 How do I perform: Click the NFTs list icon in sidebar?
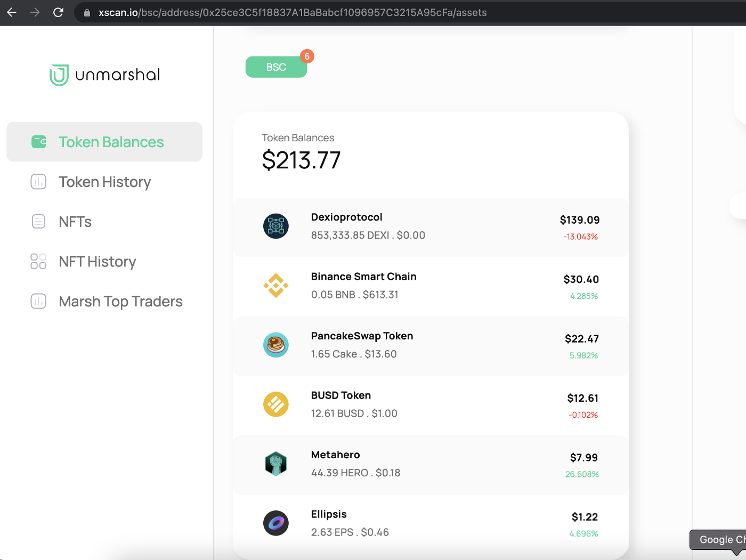[x=38, y=222]
